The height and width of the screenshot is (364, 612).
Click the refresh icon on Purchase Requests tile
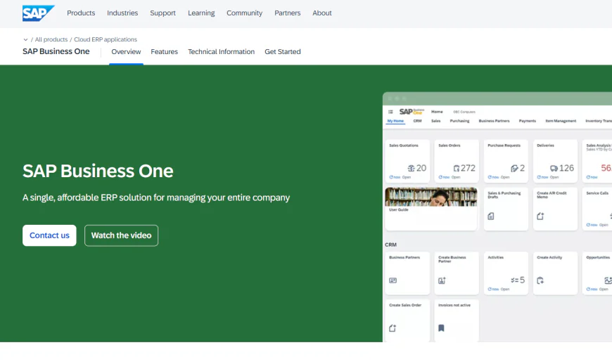click(490, 177)
